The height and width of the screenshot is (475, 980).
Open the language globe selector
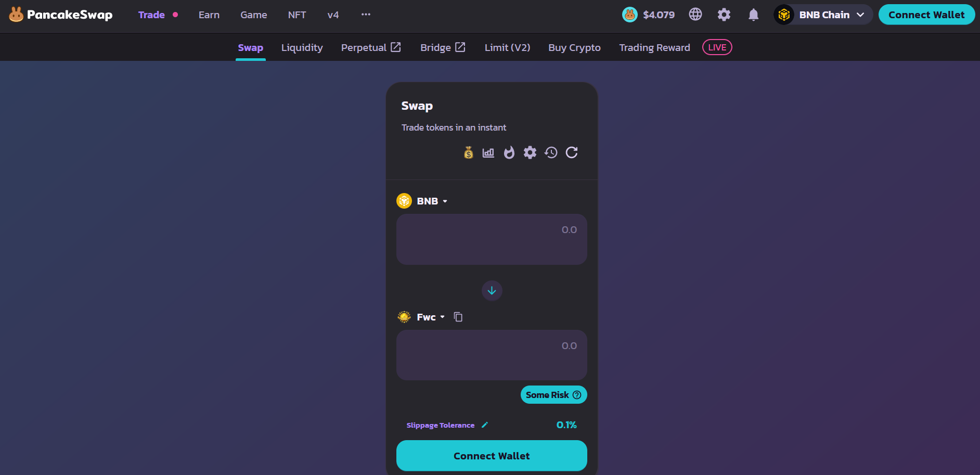tap(695, 15)
